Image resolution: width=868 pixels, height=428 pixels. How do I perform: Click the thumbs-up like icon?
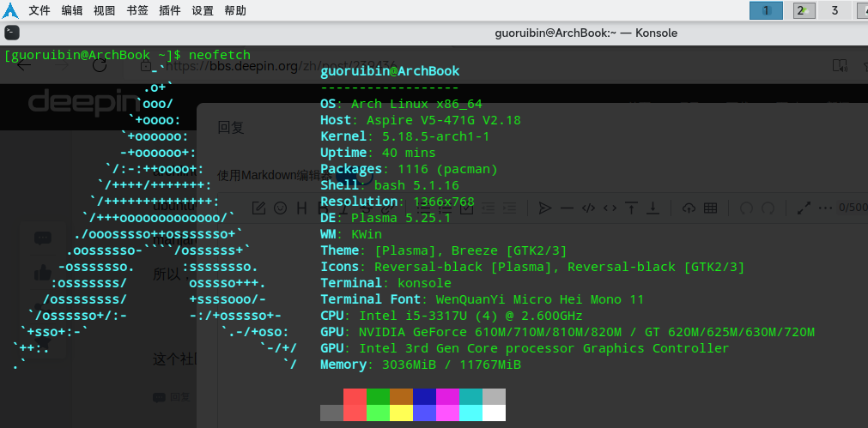[x=42, y=273]
